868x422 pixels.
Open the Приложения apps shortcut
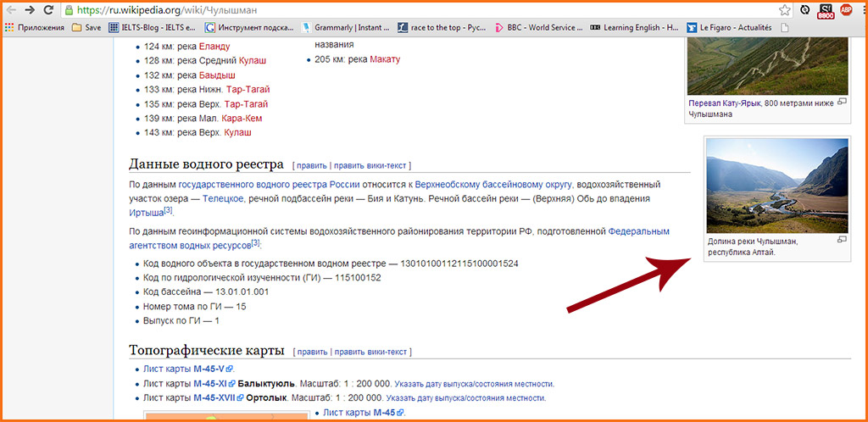coord(34,27)
